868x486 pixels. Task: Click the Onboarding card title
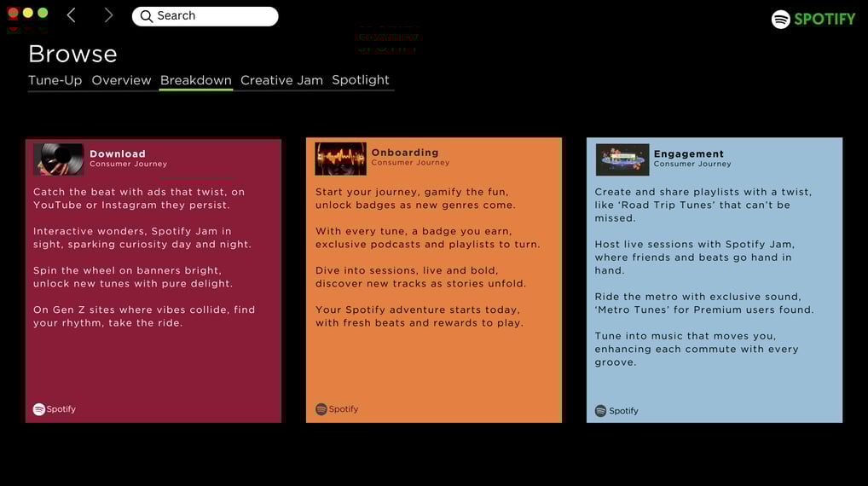pos(405,153)
